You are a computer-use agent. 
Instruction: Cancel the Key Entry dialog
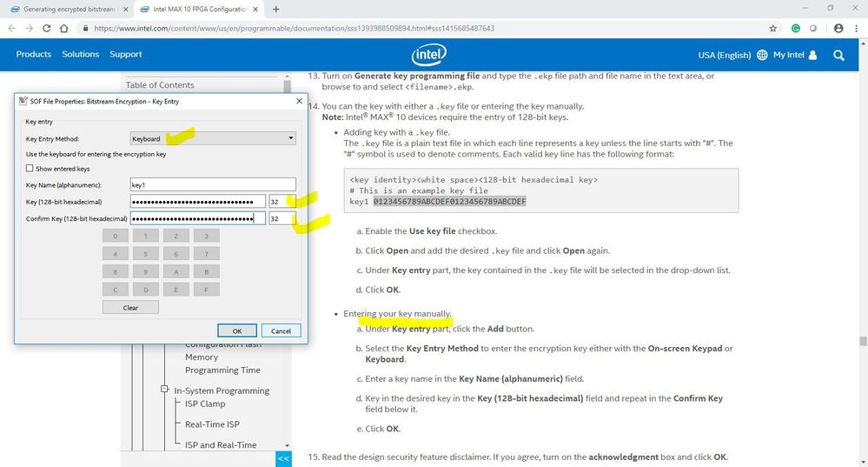click(281, 330)
